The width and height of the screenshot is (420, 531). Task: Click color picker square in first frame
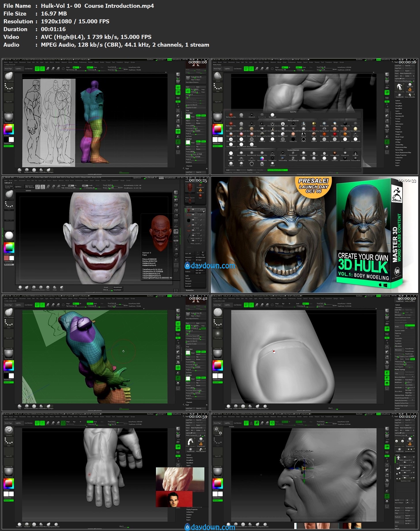(x=9, y=129)
